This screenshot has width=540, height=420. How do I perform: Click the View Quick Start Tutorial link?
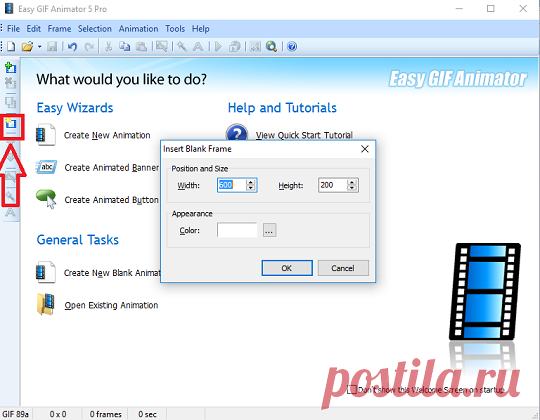pos(304,135)
